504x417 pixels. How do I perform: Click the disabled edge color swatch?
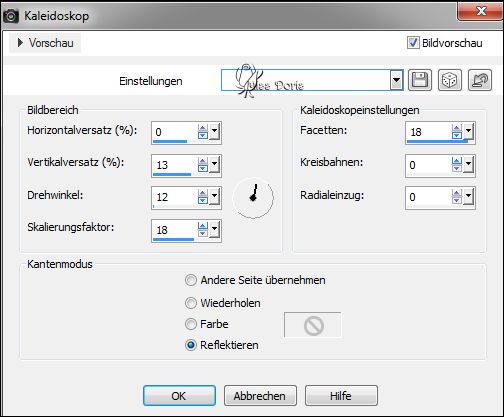[x=313, y=325]
